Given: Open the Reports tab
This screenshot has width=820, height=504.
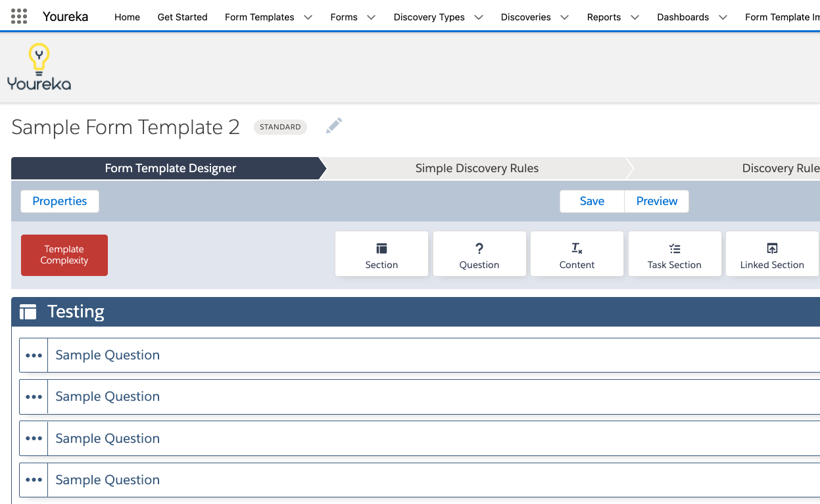Looking at the screenshot, I should pos(604,17).
